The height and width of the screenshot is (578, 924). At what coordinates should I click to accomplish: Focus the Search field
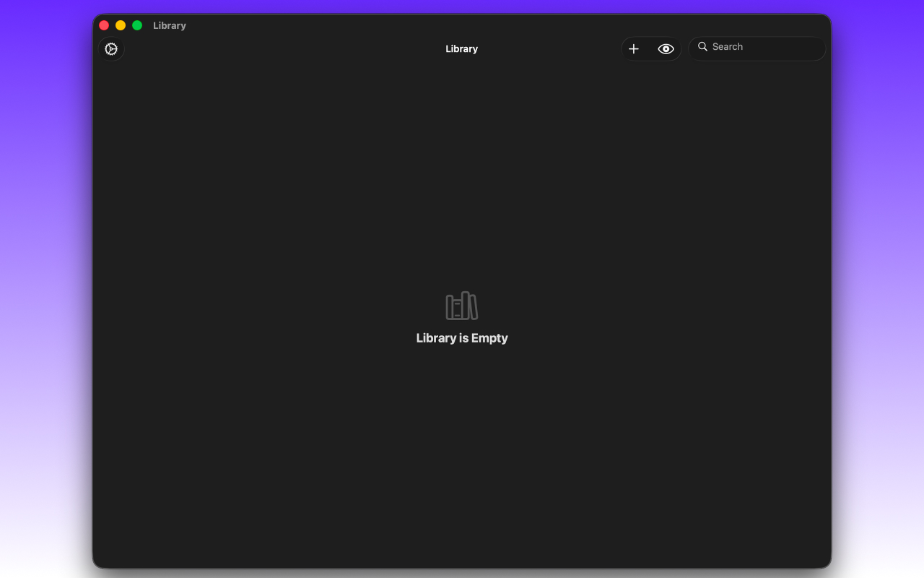(x=757, y=48)
